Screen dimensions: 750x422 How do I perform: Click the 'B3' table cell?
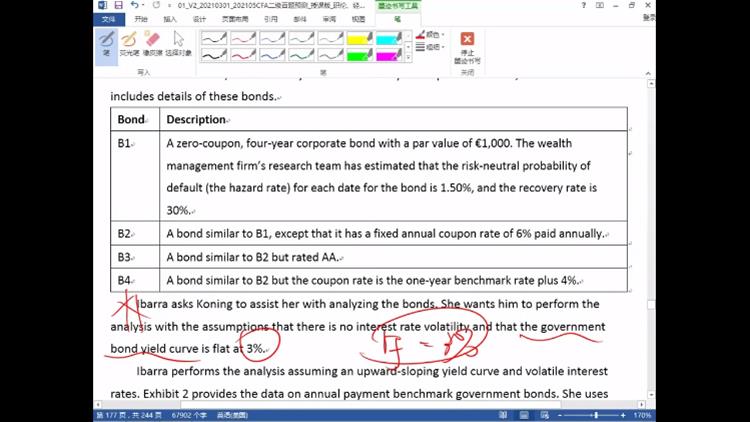click(x=135, y=257)
